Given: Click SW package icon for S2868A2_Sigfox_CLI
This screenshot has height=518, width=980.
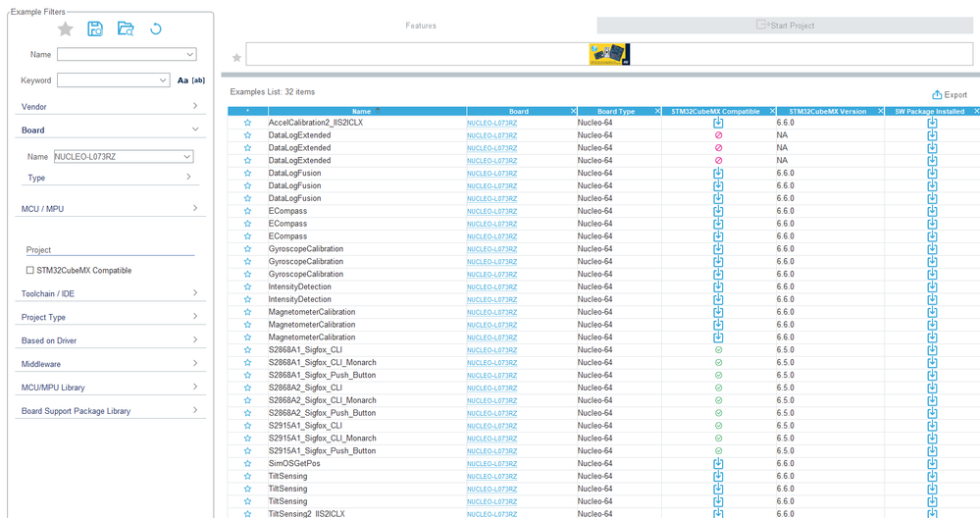Looking at the screenshot, I should coord(932,388).
